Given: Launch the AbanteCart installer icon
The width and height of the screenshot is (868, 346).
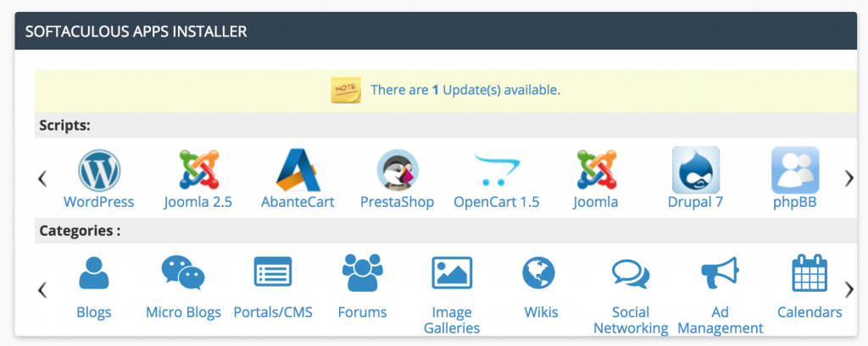Looking at the screenshot, I should pyautogui.click(x=298, y=170).
